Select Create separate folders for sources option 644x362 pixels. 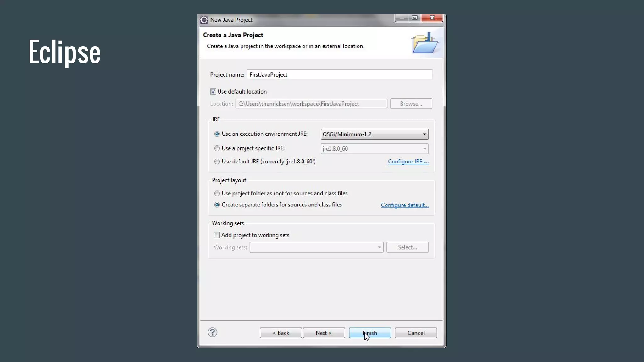pyautogui.click(x=217, y=205)
